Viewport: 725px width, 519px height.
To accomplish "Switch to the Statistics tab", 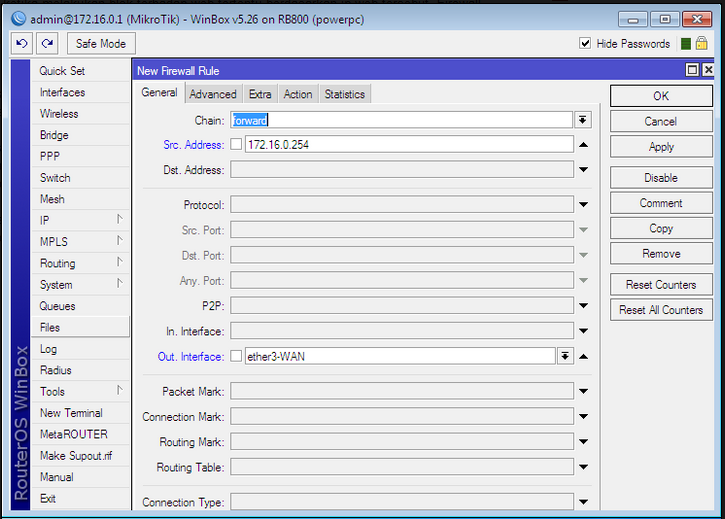I will [x=344, y=94].
